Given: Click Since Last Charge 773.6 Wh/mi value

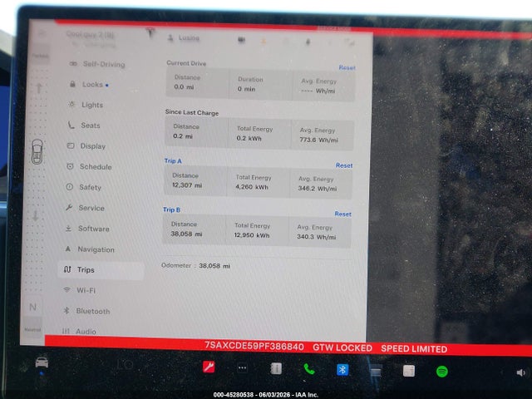Looking at the screenshot, I should click(318, 140).
